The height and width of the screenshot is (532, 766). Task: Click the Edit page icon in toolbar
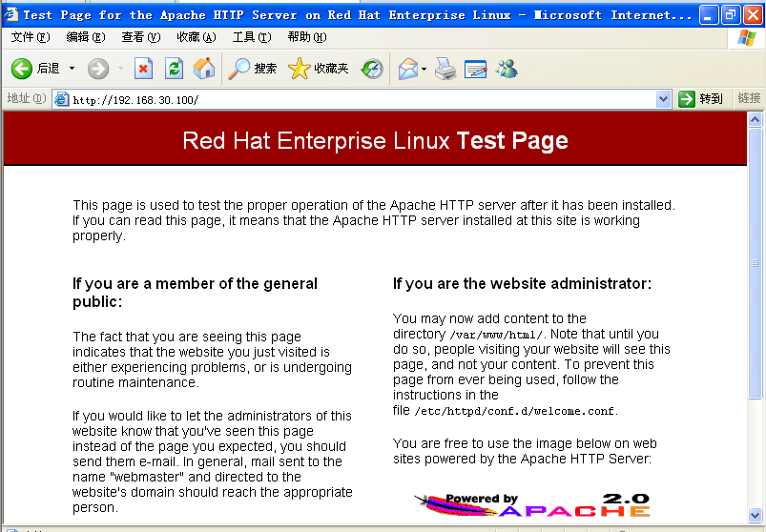(476, 69)
